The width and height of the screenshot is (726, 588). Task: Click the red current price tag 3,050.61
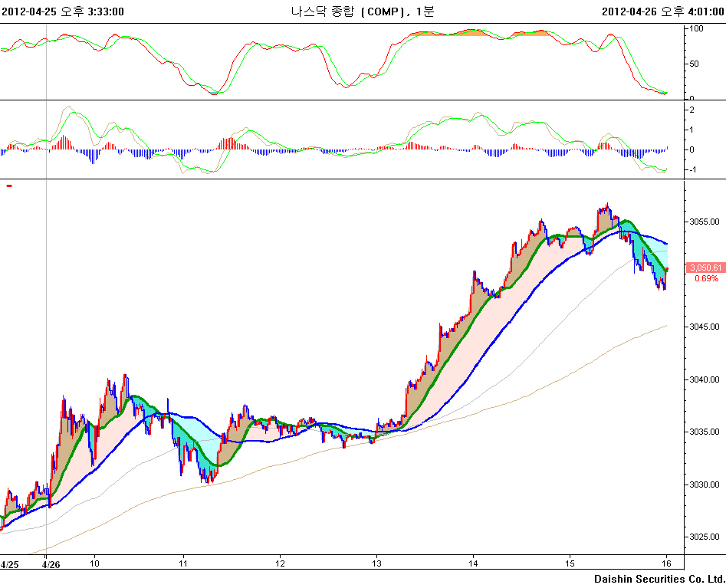(705, 268)
